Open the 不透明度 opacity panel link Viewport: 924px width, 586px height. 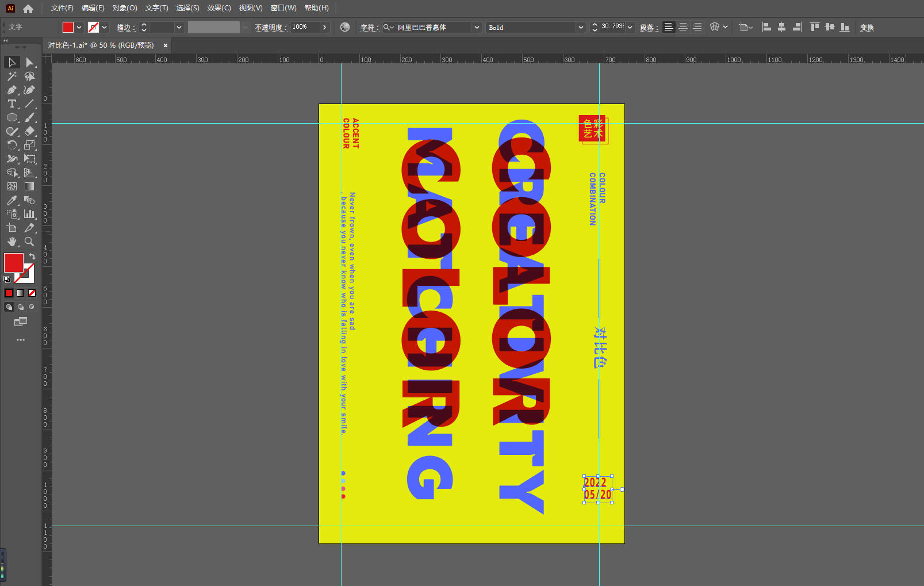[x=270, y=27]
